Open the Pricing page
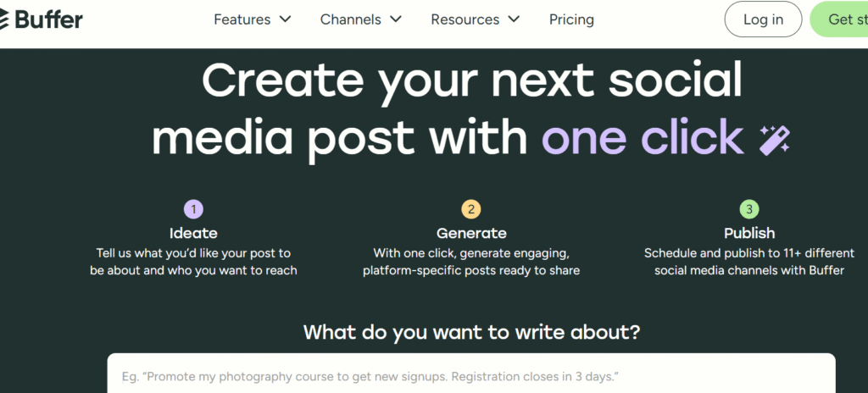This screenshot has width=868, height=393. (x=571, y=20)
